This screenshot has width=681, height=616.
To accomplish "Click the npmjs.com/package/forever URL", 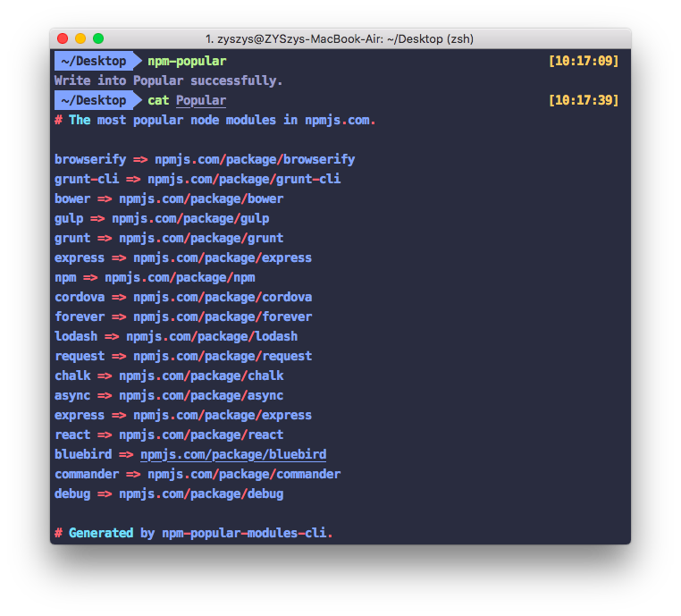I will click(x=223, y=316).
